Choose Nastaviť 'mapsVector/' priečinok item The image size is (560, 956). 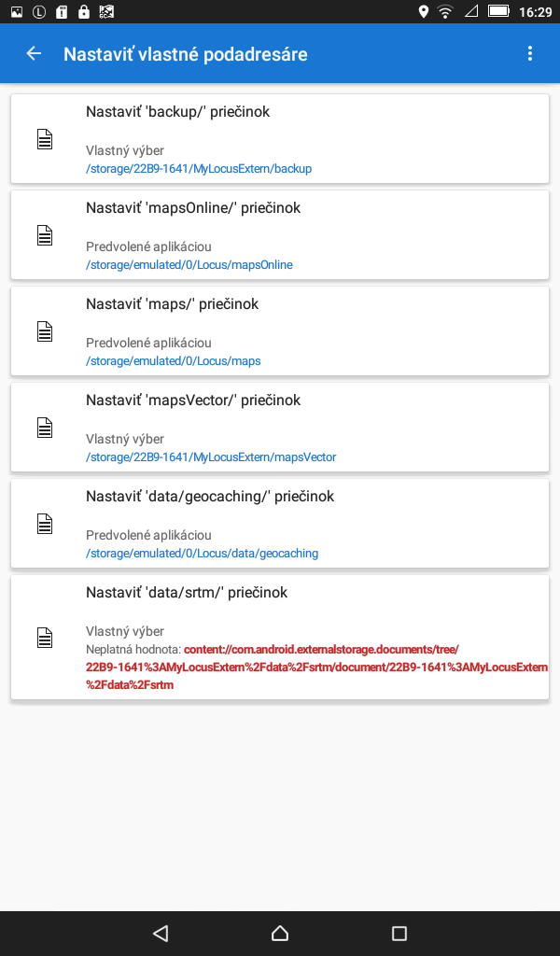193,401
